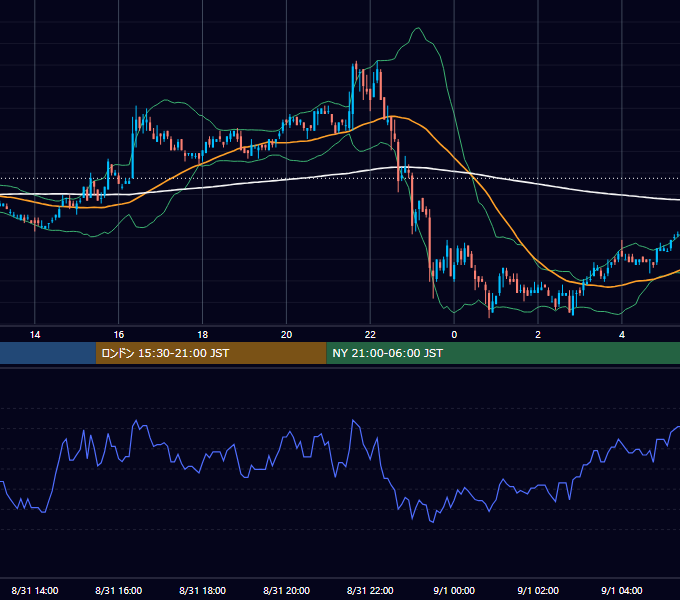Image resolution: width=680 pixels, height=600 pixels.
Task: Click the hour label 22 on price axis
Action: pos(370,335)
